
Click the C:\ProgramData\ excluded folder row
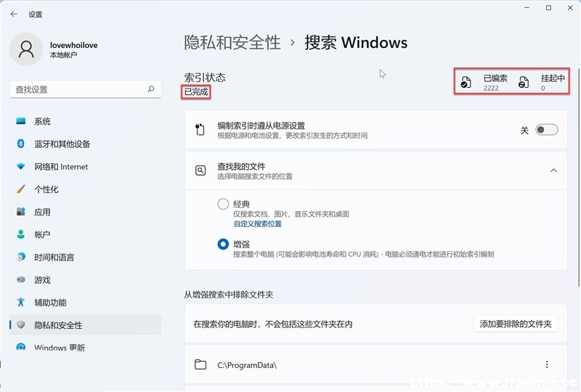pos(375,364)
